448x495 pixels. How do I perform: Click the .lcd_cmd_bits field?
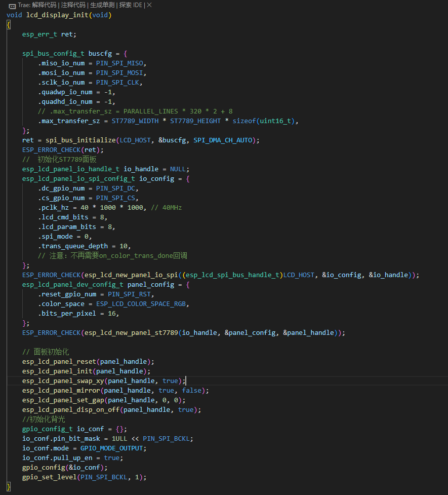pyautogui.click(x=63, y=217)
